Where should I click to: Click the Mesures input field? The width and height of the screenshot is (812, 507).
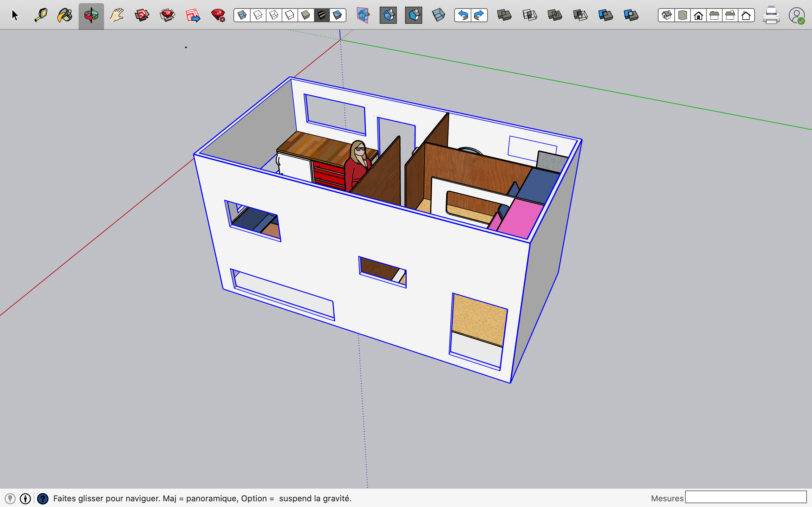click(746, 497)
